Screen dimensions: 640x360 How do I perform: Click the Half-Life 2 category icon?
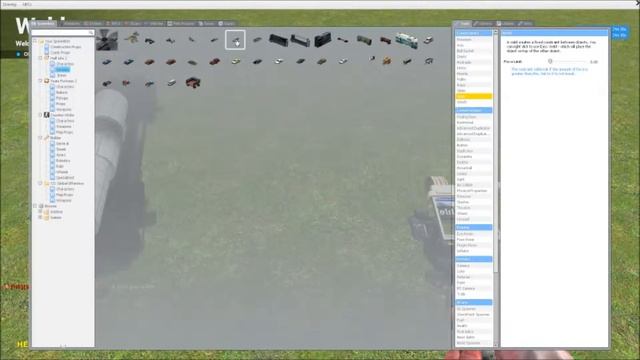47,58
